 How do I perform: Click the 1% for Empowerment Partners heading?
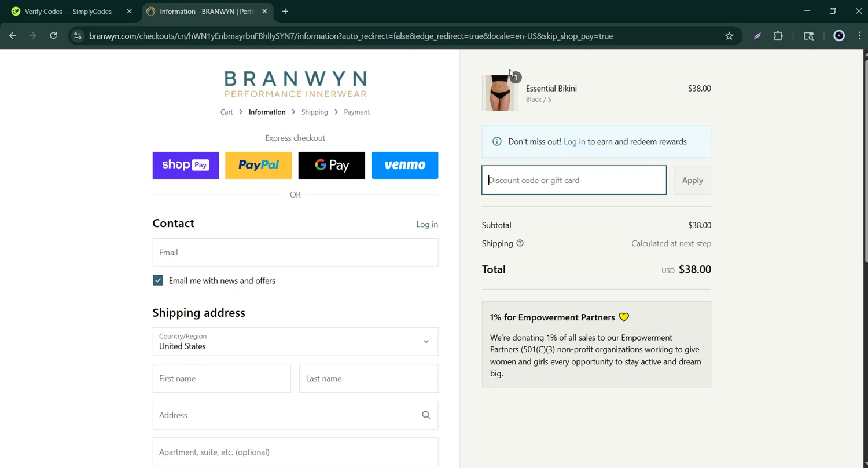tap(553, 317)
